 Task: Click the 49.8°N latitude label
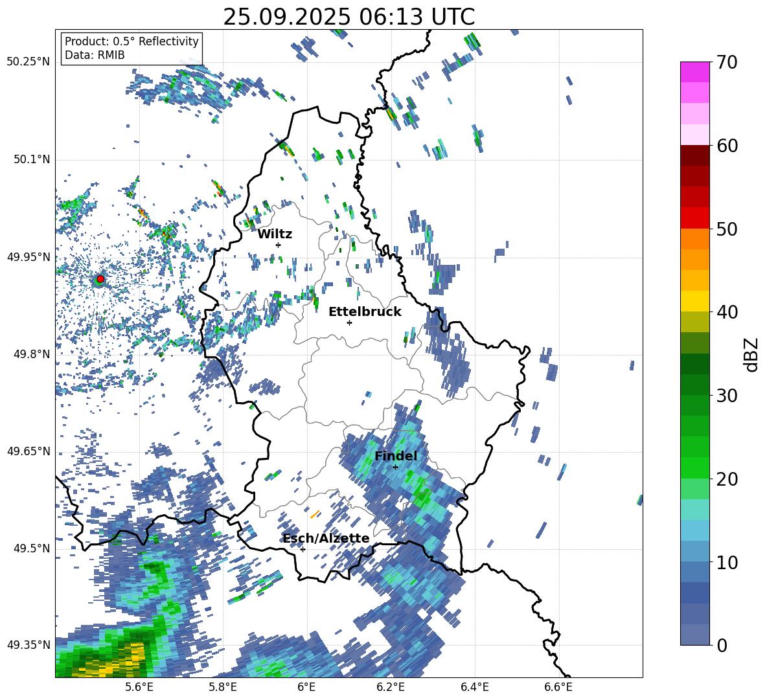pos(31,354)
